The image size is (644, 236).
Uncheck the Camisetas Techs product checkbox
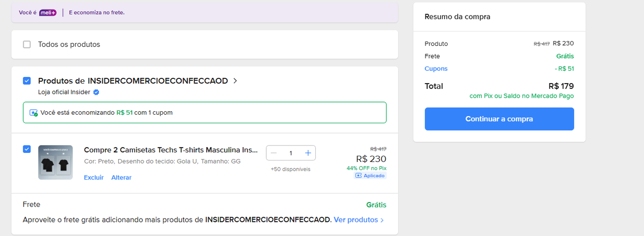click(27, 149)
